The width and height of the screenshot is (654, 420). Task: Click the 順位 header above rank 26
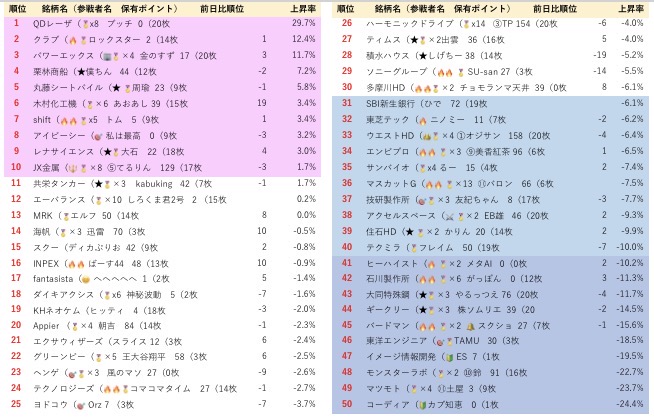[x=344, y=8]
